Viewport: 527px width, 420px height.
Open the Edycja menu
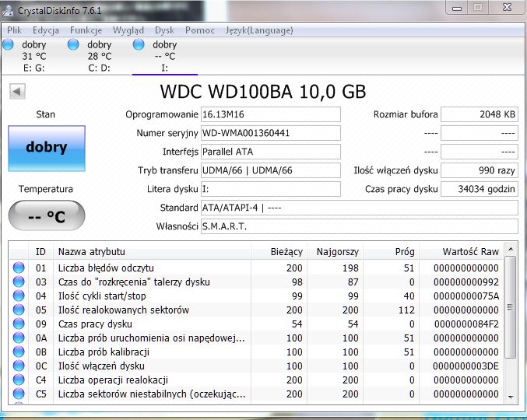click(46, 30)
